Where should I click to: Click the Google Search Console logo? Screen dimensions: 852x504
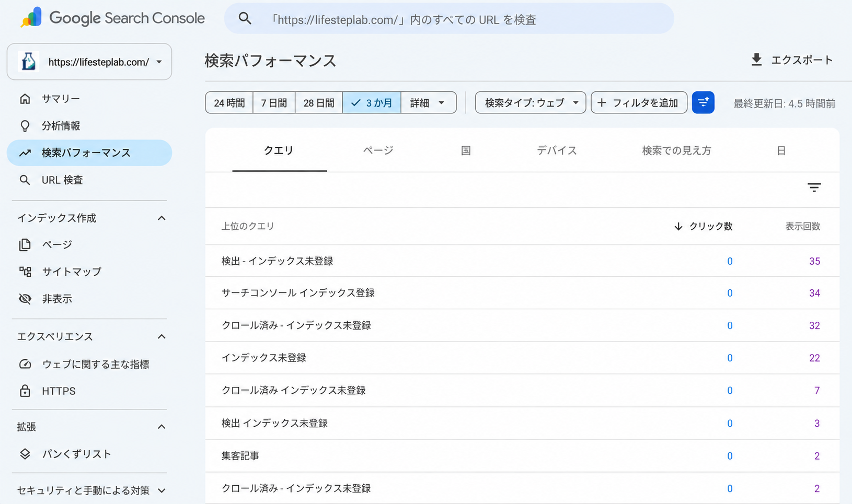click(x=112, y=18)
